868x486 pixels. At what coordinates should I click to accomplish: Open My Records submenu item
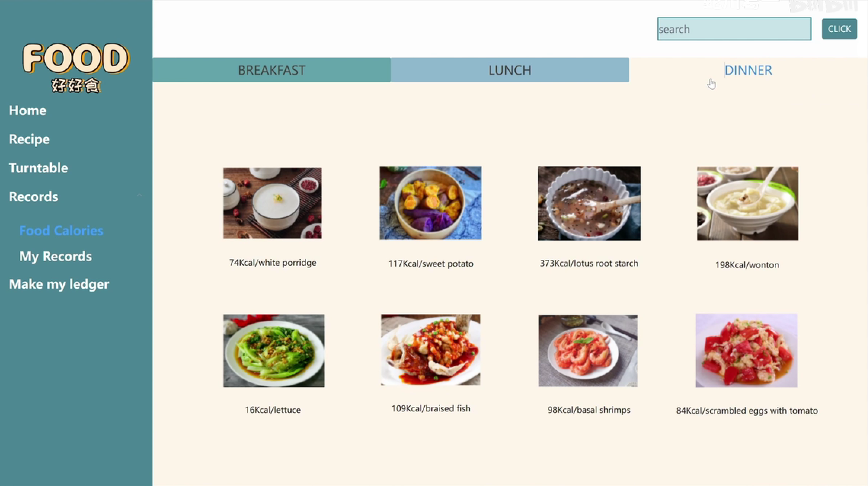56,256
